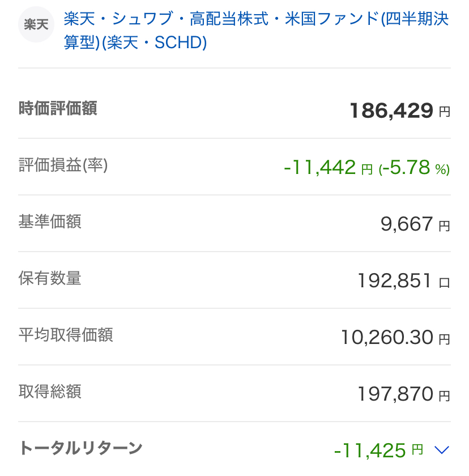Click the 186,429 円 valuation amount
The image size is (469, 476).
pyautogui.click(x=399, y=110)
